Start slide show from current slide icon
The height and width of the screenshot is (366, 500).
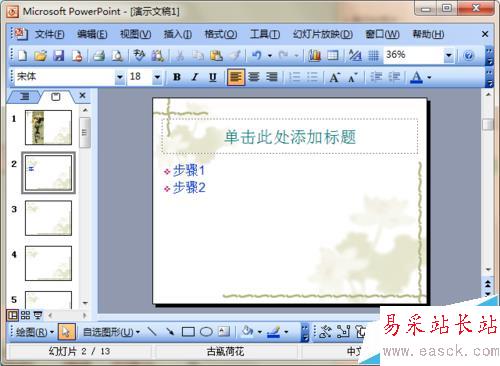point(38,315)
